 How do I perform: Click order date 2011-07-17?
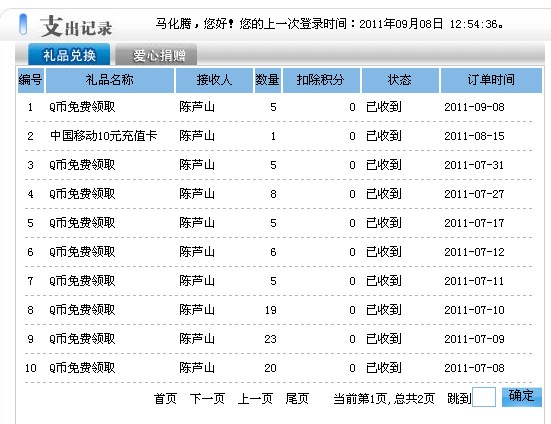click(x=474, y=223)
